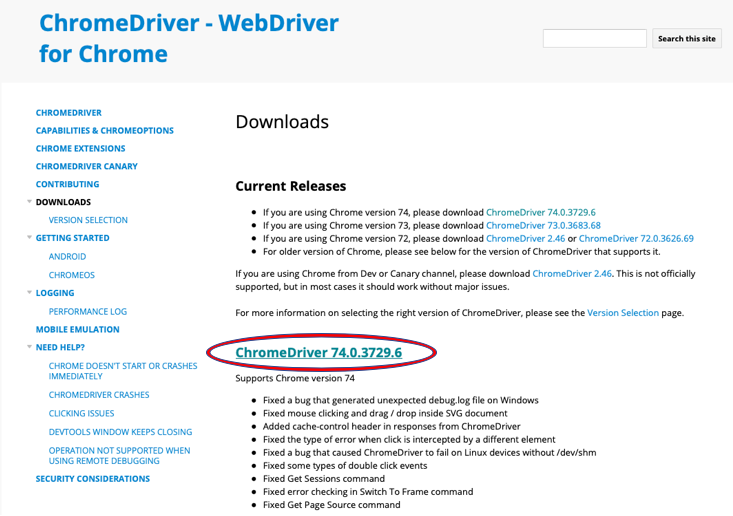Click 'Fixed Get Page Source command' bullet
The width and height of the screenshot is (733, 516).
331,505
